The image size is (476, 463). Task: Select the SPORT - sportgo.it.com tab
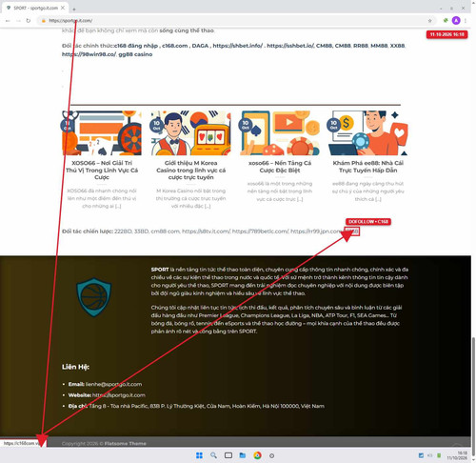click(x=35, y=8)
